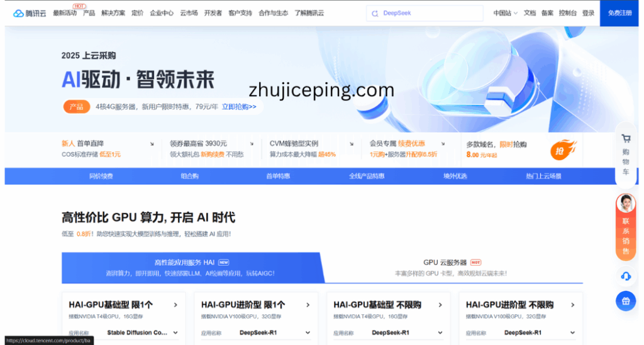Click the 联系销售 button
Image resolution: width=644 pixels, height=345 pixels.
click(x=626, y=226)
